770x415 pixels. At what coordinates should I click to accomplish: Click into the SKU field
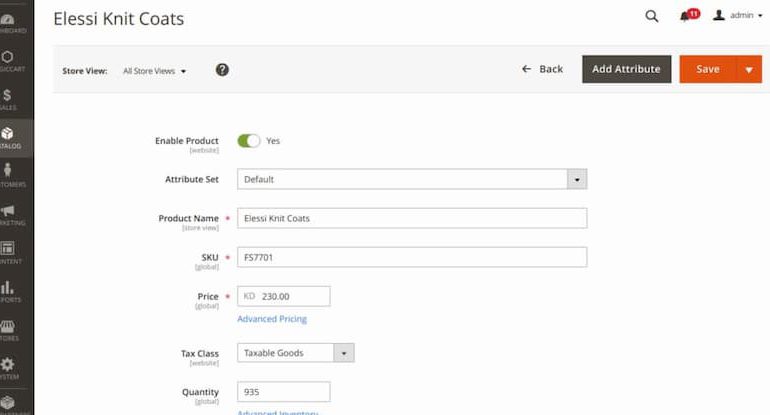pos(412,257)
